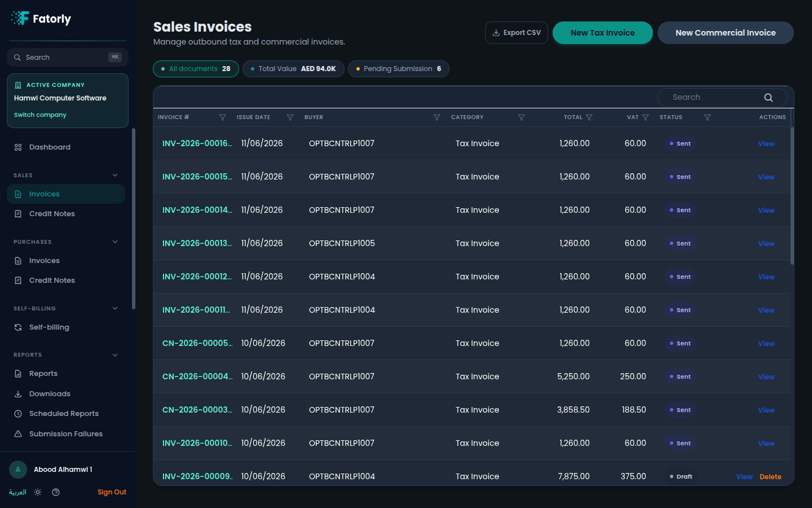Select the Pending Submission filter chip
Screen dimensions: 812x508
click(x=399, y=69)
